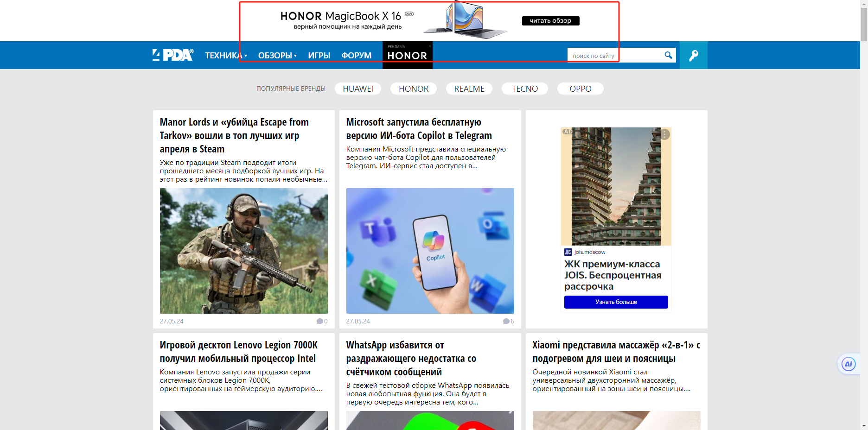Open the Copilot phone article thumbnail
This screenshot has width=868, height=430.
point(430,251)
